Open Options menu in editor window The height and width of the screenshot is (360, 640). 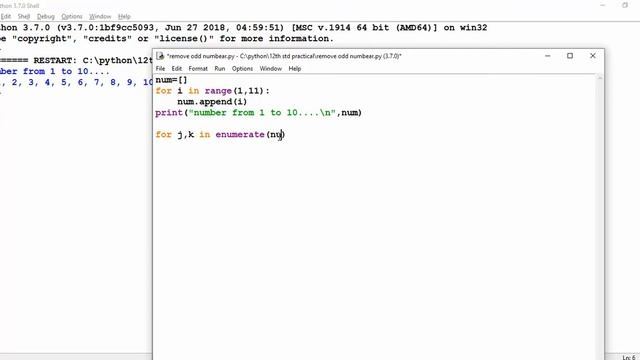click(x=242, y=69)
